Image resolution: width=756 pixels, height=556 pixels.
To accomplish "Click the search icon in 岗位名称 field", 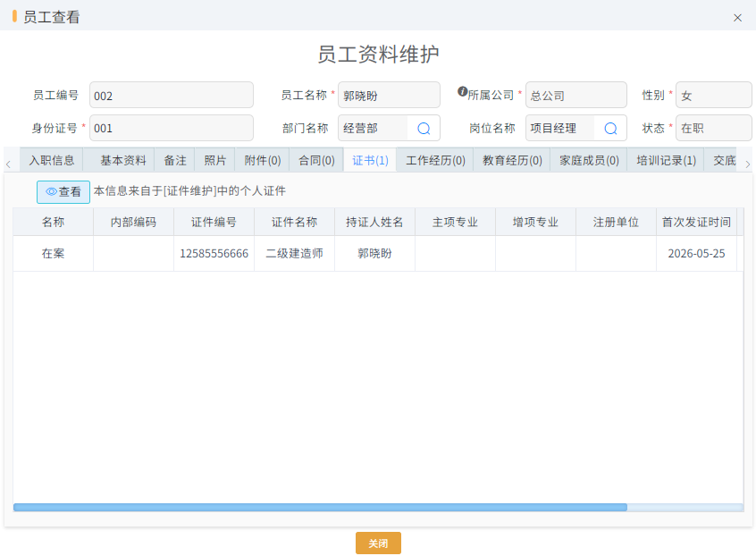I will tap(610, 128).
